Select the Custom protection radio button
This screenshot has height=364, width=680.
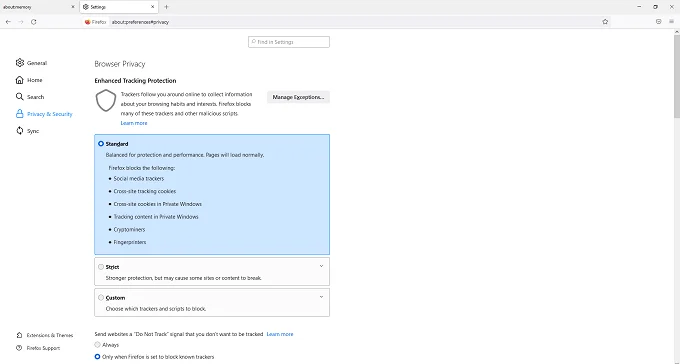pos(101,298)
